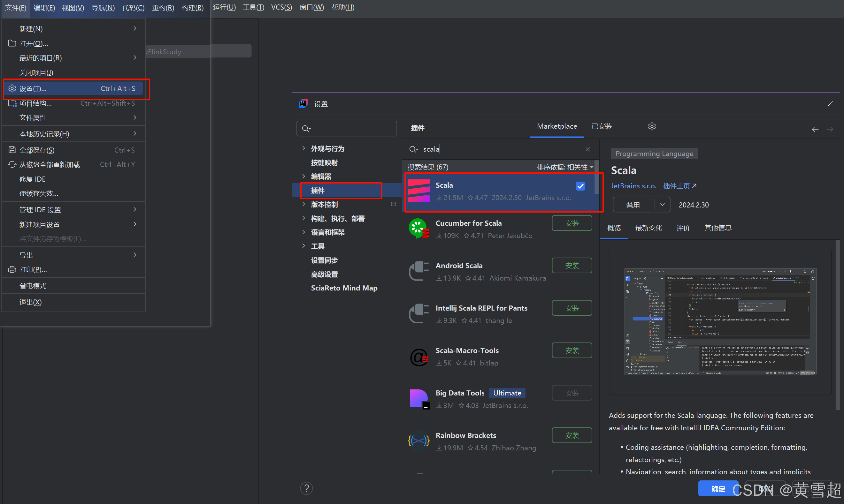Expand the 外观与行为 settings tree node

(303, 148)
